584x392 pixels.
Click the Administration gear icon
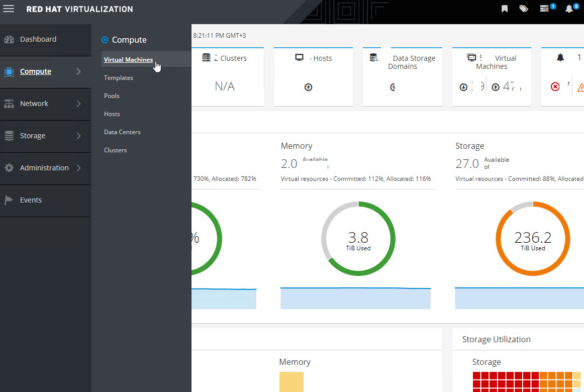pos(9,168)
